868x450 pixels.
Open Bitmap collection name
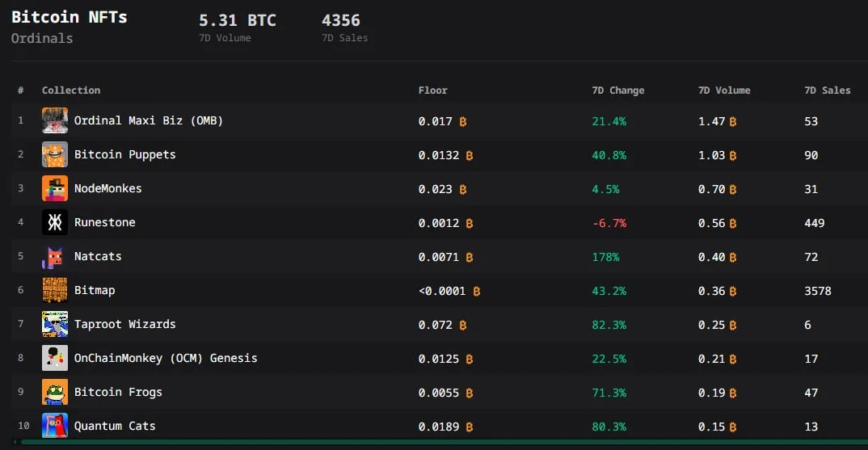click(95, 290)
